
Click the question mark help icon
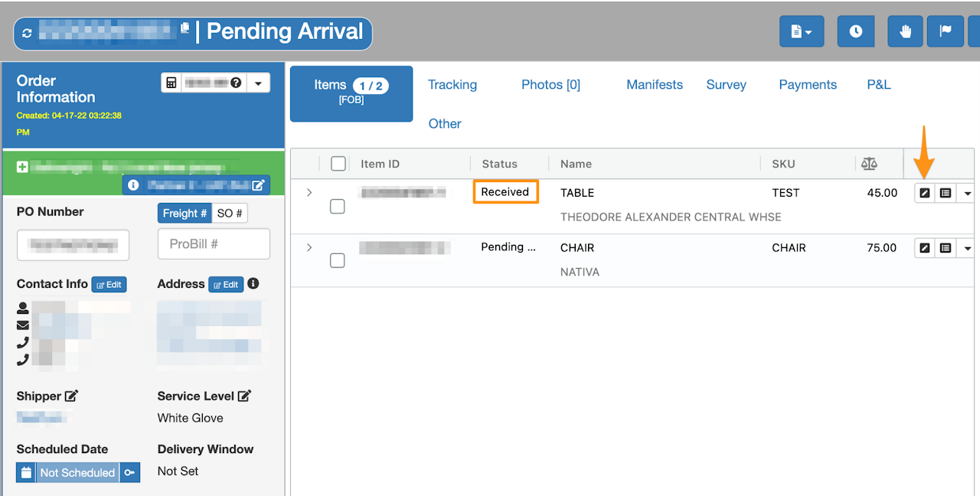pyautogui.click(x=237, y=83)
